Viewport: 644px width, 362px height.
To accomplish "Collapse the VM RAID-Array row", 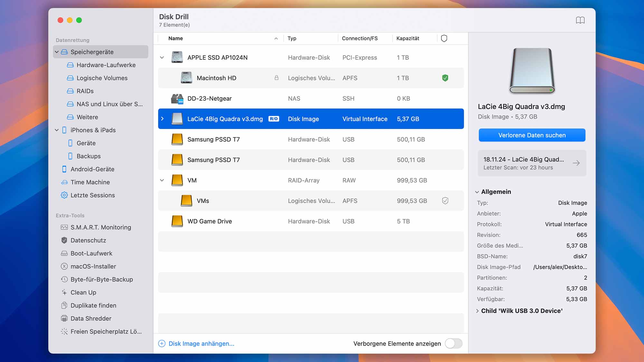I will 162,181.
